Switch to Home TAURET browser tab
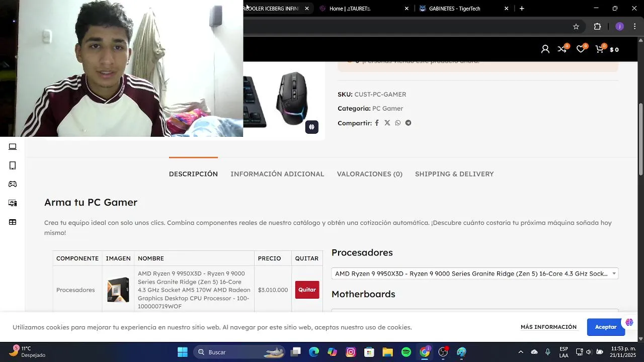This screenshot has width=644, height=362. click(363, 9)
